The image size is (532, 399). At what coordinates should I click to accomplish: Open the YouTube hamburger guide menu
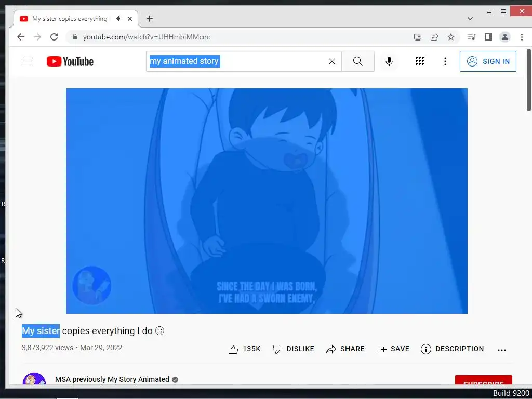[28, 61]
